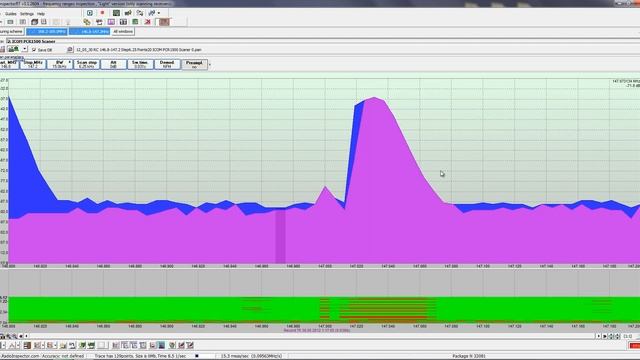Screen dimensions: 640x360
Task: Click the red indicator button at bottom right
Action: (635, 345)
